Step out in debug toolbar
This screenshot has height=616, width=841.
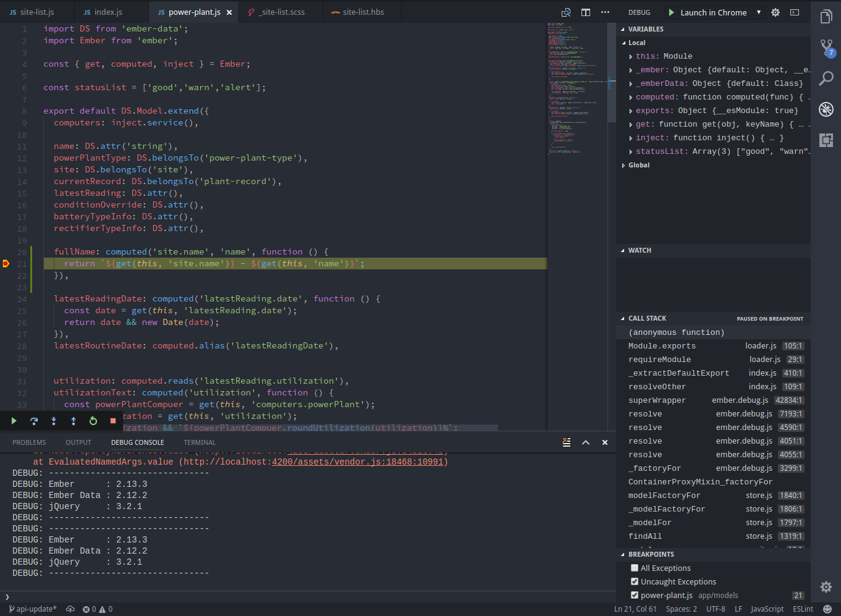(74, 421)
